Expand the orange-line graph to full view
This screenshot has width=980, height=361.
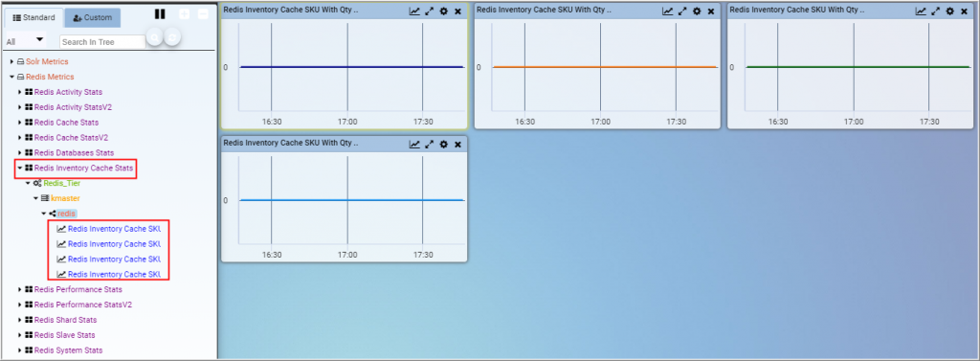682,11
